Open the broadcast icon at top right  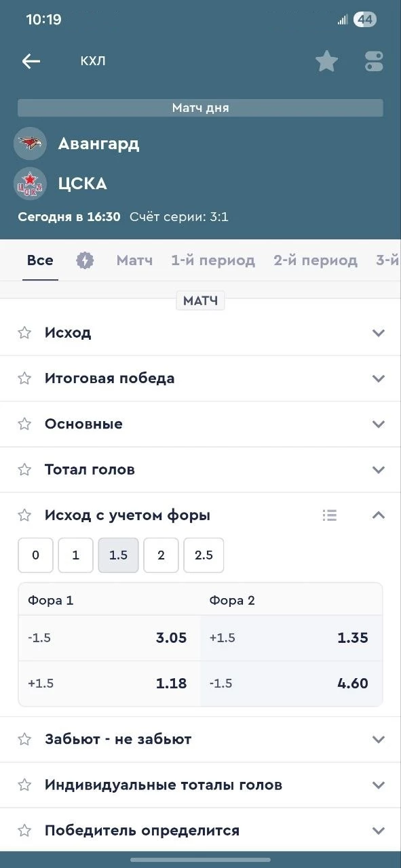point(374,61)
